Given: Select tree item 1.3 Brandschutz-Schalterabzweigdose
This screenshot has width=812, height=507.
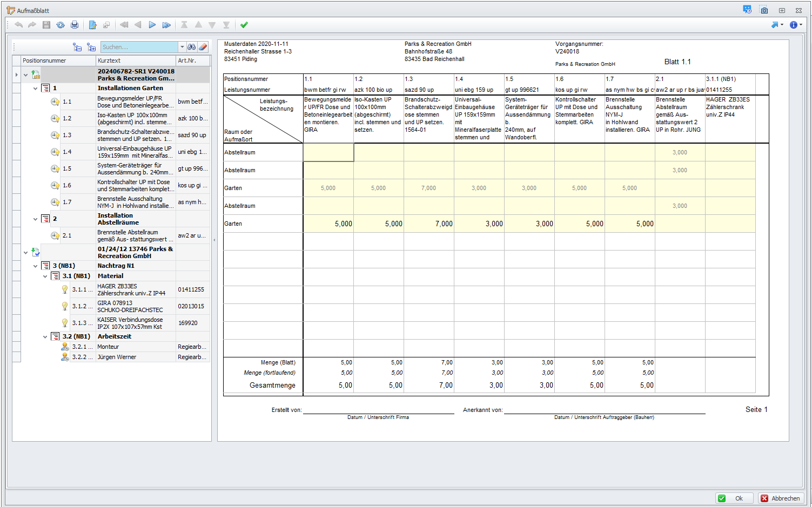Looking at the screenshot, I should click(135, 135).
